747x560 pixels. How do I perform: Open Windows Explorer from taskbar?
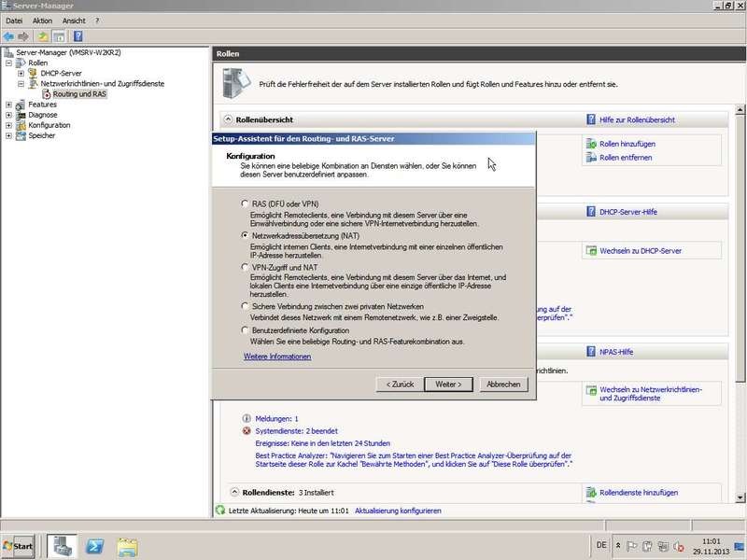coord(127,547)
